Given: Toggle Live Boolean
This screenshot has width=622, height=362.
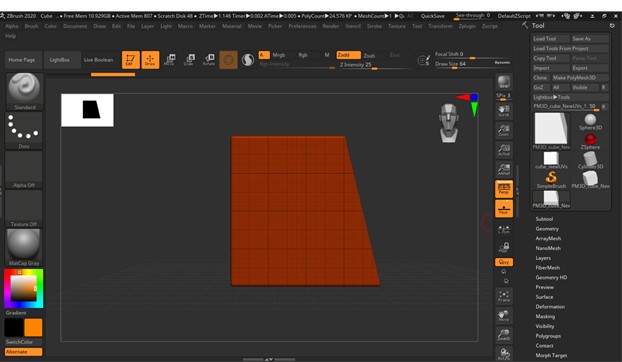Looking at the screenshot, I should click(x=98, y=60).
